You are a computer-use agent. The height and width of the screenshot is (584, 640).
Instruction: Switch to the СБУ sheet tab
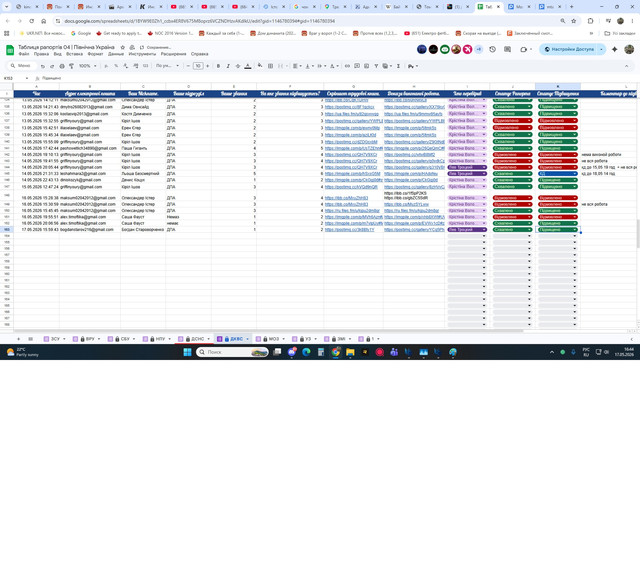(125, 339)
